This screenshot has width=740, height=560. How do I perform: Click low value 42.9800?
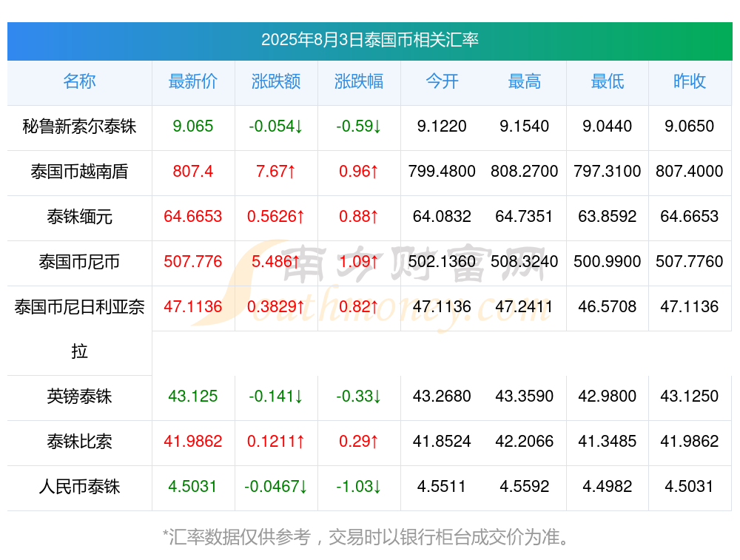coord(608,397)
